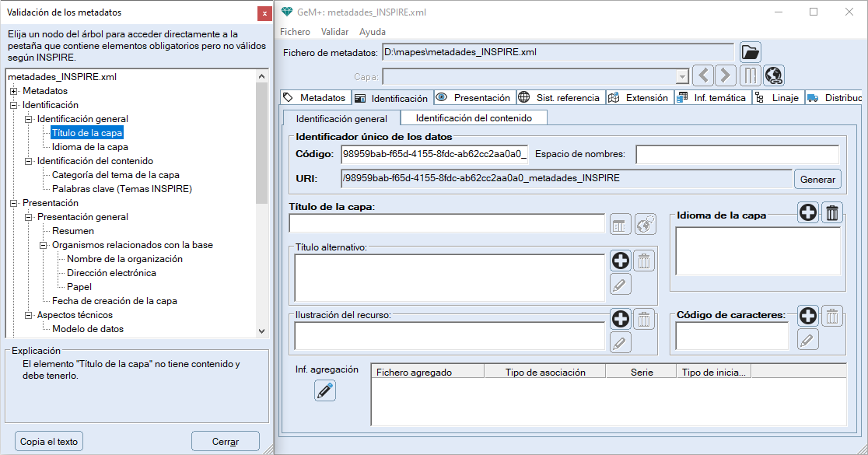Image resolution: width=868 pixels, height=455 pixels.
Task: Open the Validar menu
Action: point(334,32)
